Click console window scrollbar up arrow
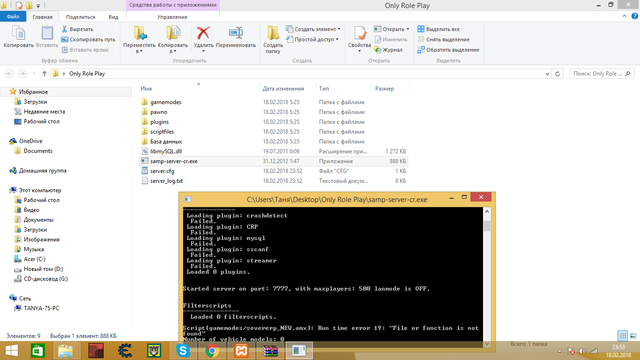The width and height of the screenshot is (640, 360). click(x=487, y=212)
